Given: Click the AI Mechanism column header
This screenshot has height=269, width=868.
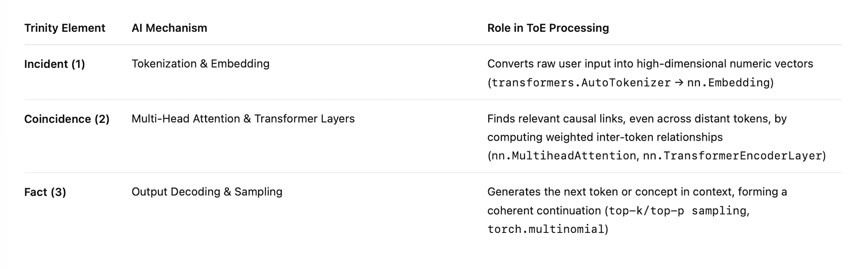Looking at the screenshot, I should (x=169, y=28).
